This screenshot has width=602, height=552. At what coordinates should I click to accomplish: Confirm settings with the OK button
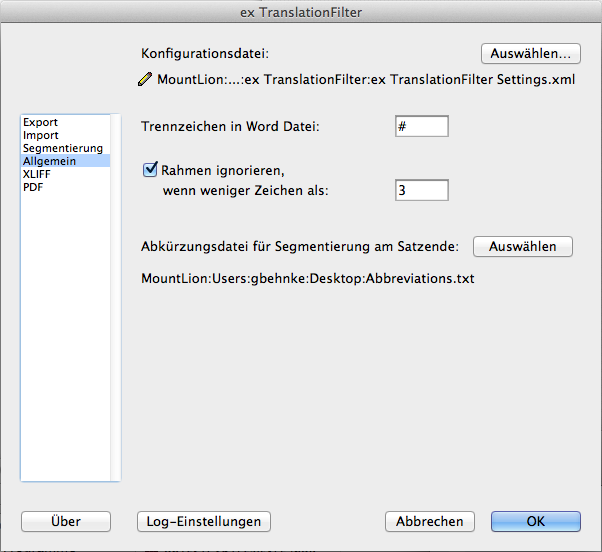[x=536, y=521]
